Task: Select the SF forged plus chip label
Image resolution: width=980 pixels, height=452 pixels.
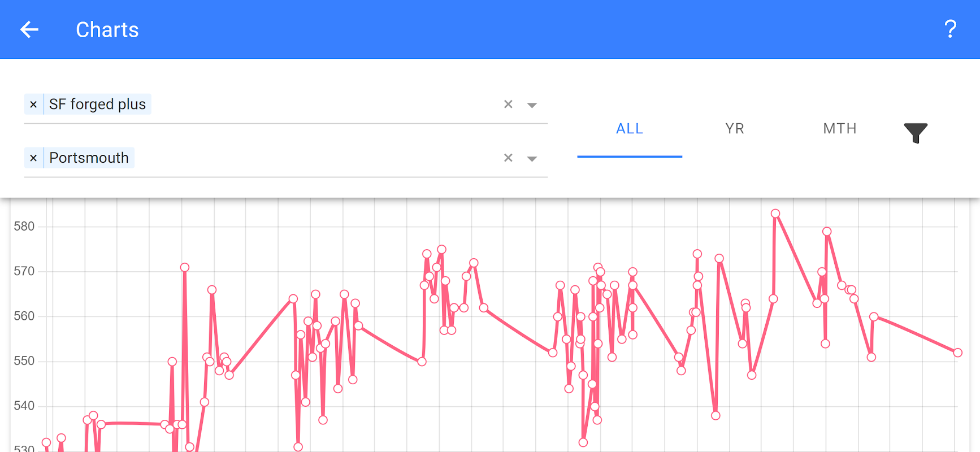Action: click(97, 105)
